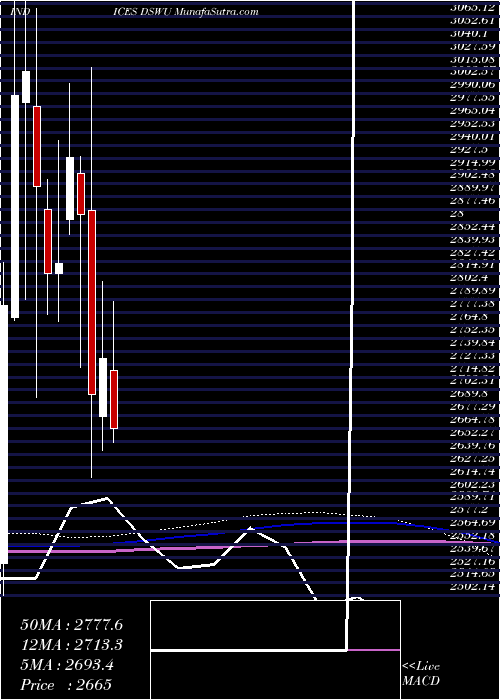Click the '12MA : 2713.3' readout
The image size is (500, 700).
(71, 645)
